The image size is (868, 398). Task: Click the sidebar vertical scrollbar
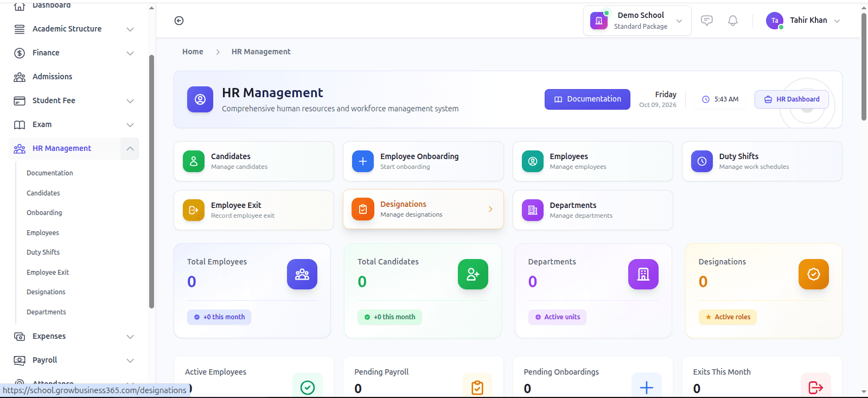click(x=151, y=182)
